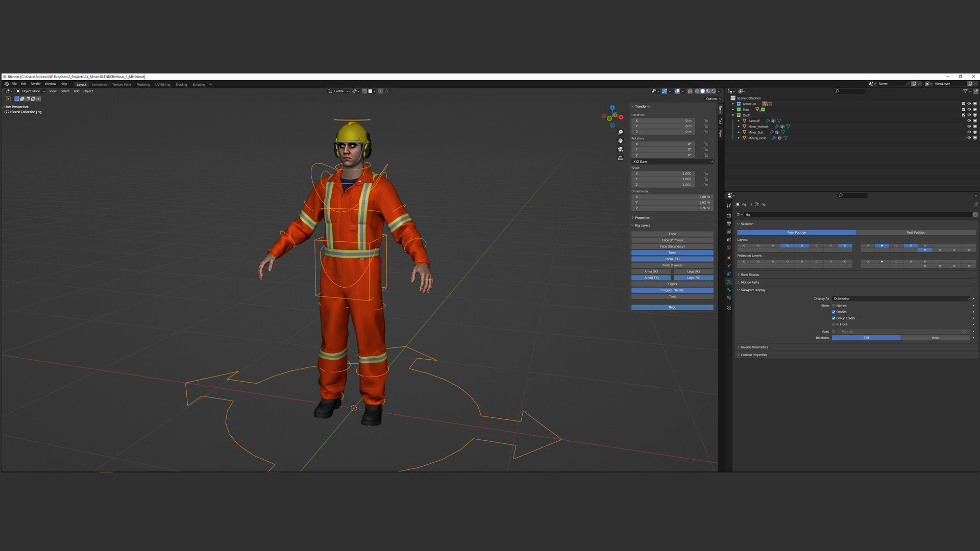Screen dimensions: 980x551
Task: Exclude Armature collection via its checkbox
Action: (x=963, y=104)
